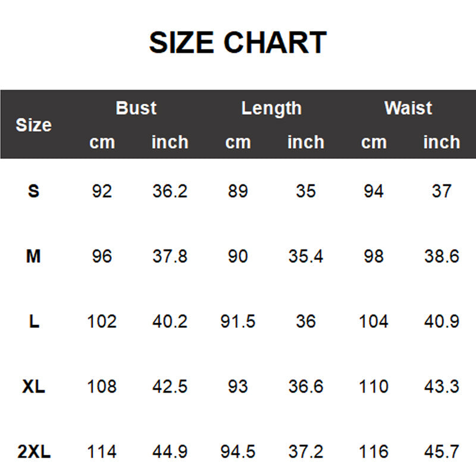The image size is (476, 476).
Task: Click the S size row label
Action: [34, 191]
